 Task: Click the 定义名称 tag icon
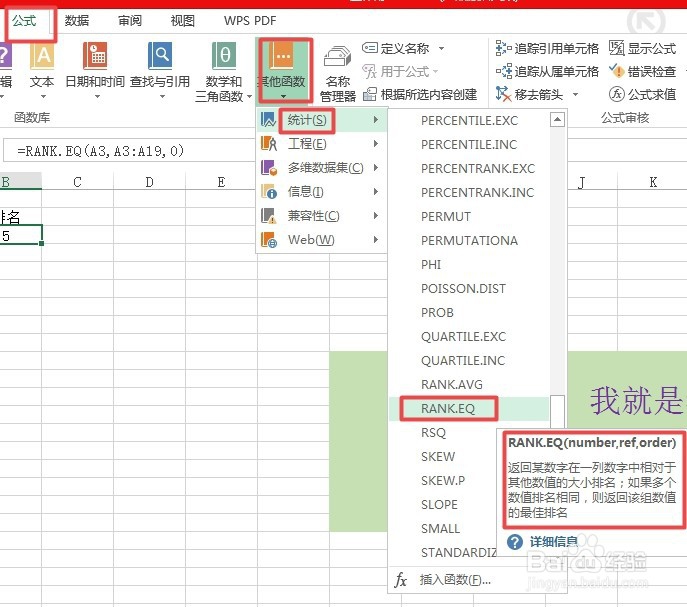point(370,48)
